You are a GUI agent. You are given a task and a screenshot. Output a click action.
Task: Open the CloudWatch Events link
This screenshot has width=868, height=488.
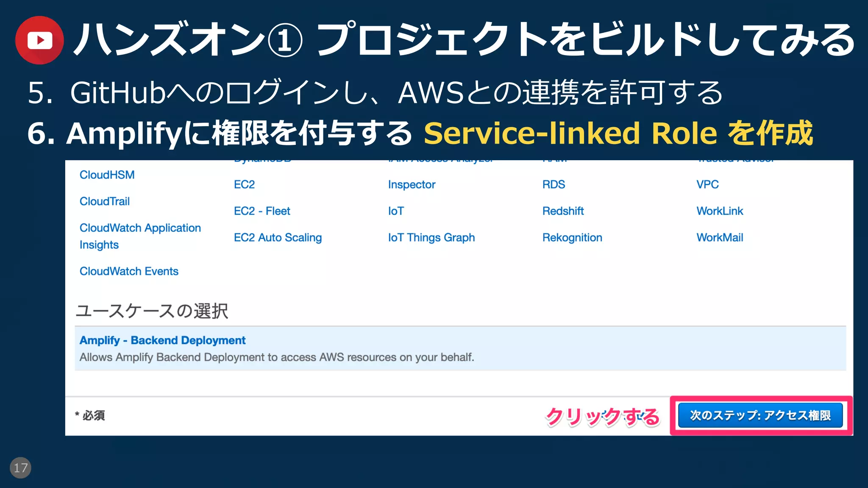pyautogui.click(x=129, y=272)
